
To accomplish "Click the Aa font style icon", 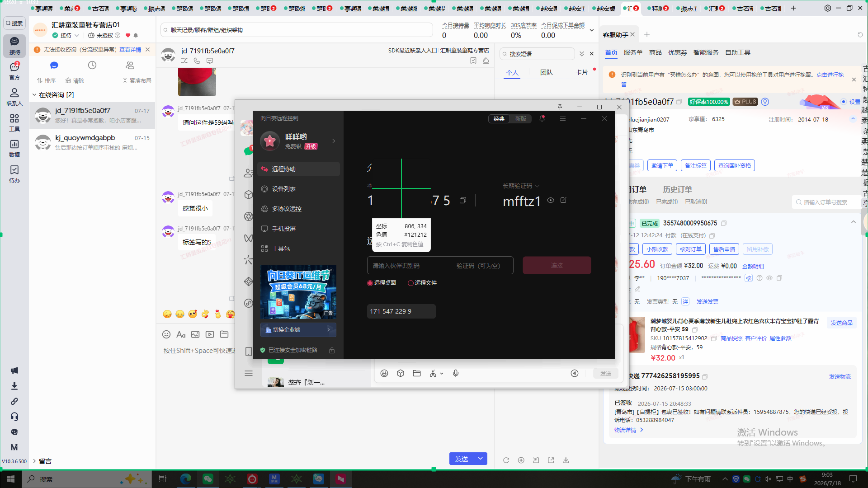I will coord(181,334).
